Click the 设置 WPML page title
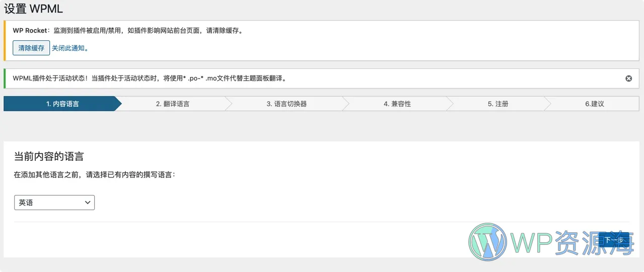The width and height of the screenshot is (644, 272). (x=34, y=9)
